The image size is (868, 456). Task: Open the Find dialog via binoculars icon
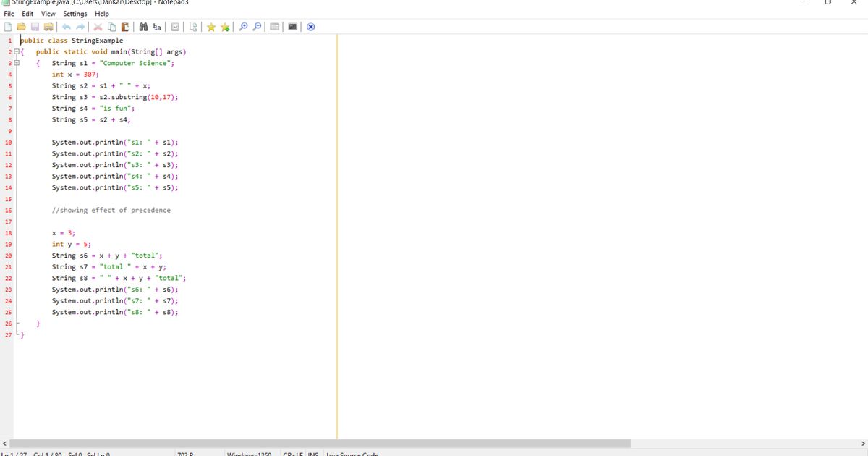click(143, 26)
